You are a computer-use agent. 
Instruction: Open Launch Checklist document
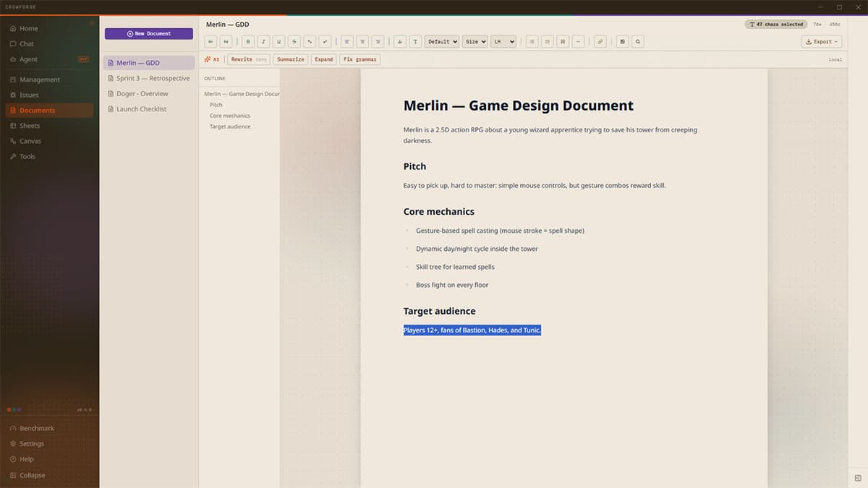[x=149, y=109]
